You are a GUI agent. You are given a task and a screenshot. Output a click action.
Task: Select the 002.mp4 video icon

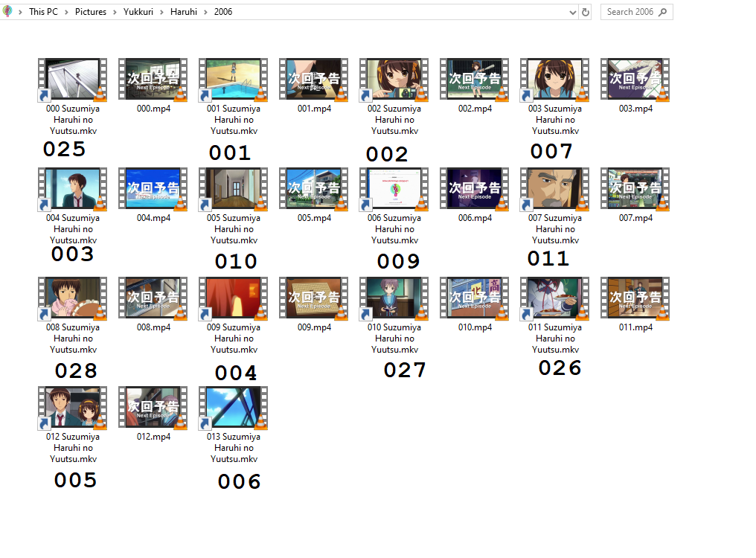pos(475,80)
